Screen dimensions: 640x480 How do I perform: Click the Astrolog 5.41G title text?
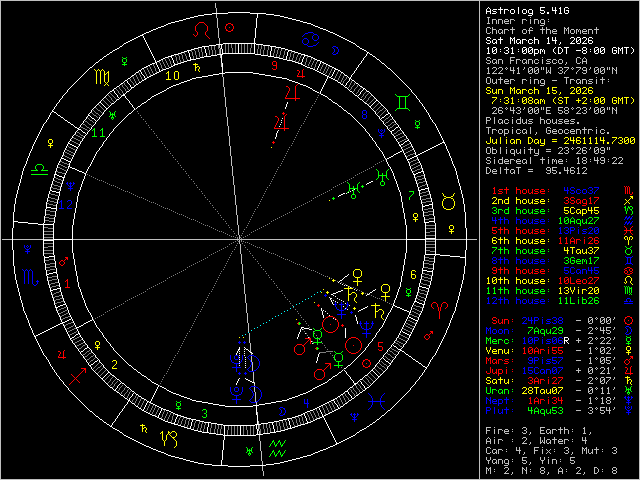[x=528, y=10]
